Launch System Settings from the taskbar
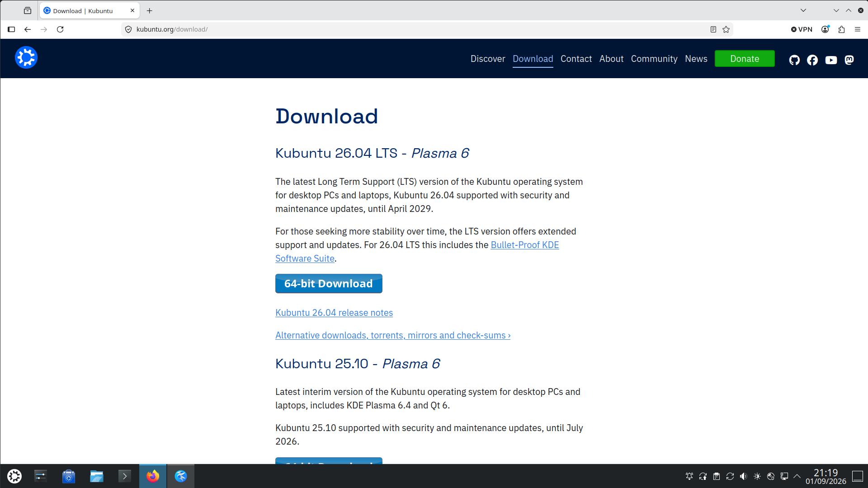Screen dimensions: 868x488 pyautogui.click(x=41, y=476)
